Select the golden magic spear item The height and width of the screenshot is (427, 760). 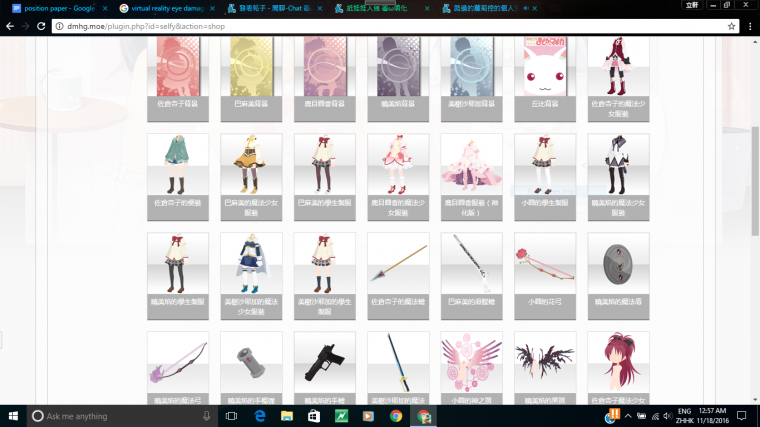[398, 276]
